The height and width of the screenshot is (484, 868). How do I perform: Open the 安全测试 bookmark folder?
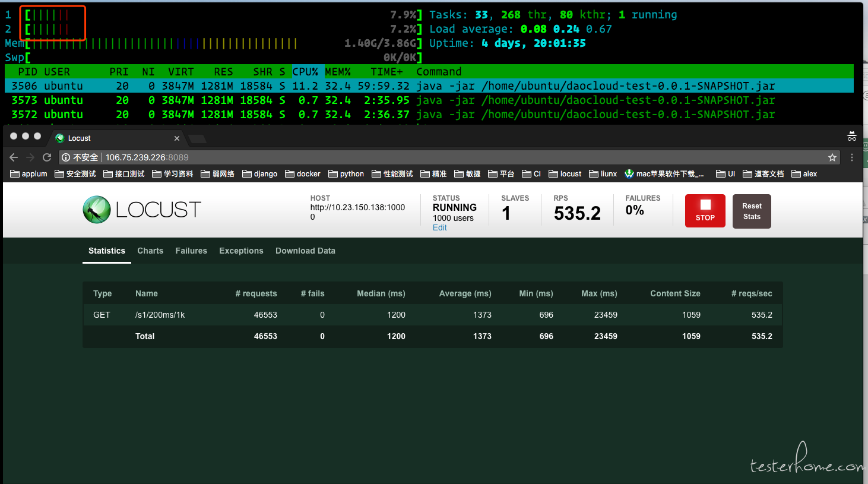click(x=75, y=174)
